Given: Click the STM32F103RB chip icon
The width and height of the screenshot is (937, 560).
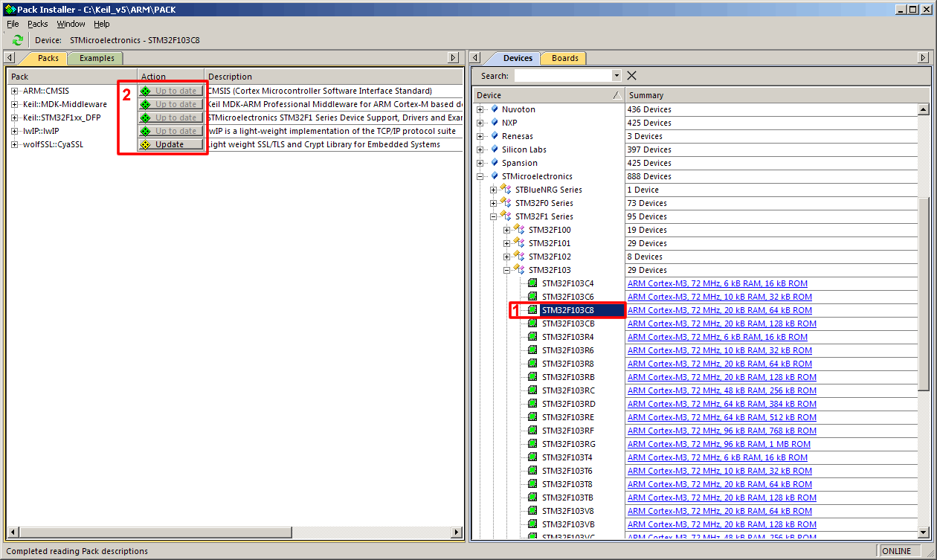Looking at the screenshot, I should point(532,377).
